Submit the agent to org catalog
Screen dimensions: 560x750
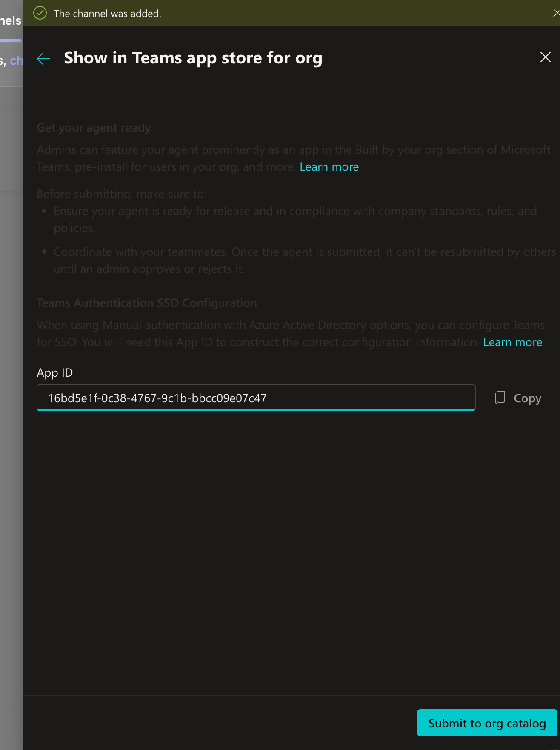487,723
